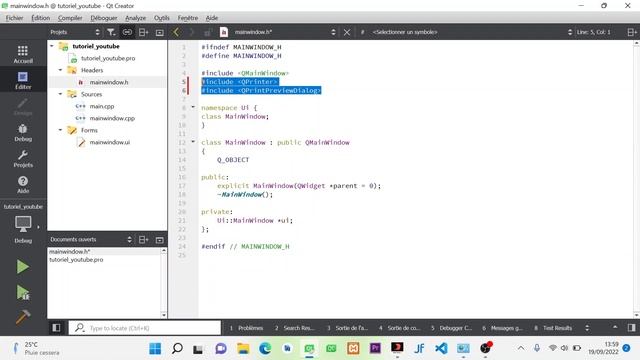Select tutoriel_youtube.pro in project tree
The width and height of the screenshot is (640, 360).
tap(108, 58)
